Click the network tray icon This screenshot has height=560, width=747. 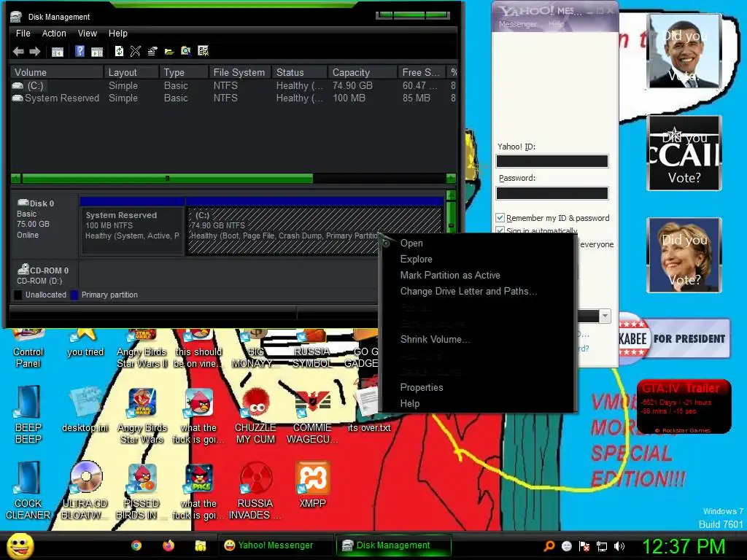tap(602, 546)
